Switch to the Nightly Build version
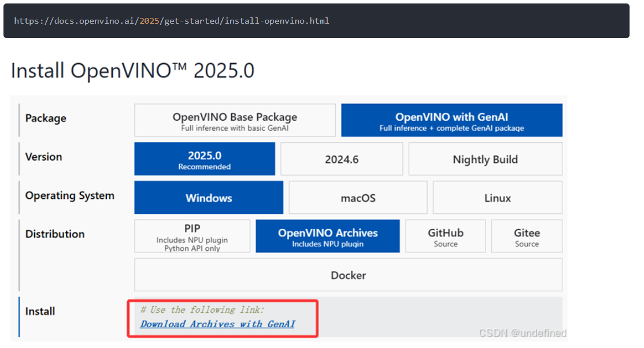 pos(485,158)
